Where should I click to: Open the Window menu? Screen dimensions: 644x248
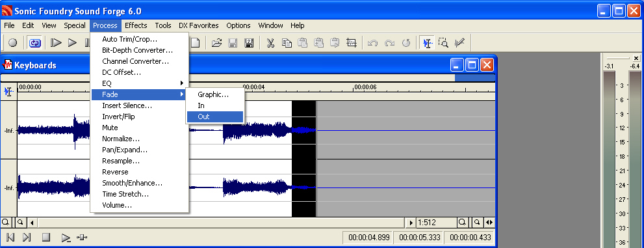pos(270,25)
